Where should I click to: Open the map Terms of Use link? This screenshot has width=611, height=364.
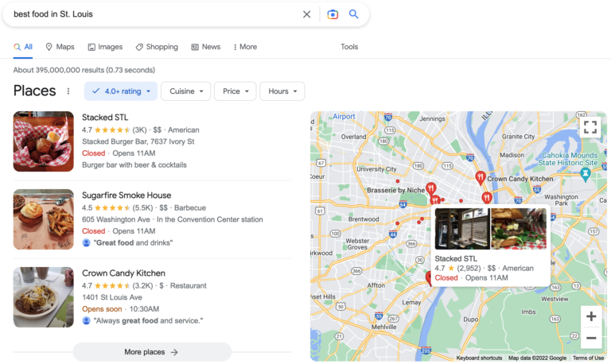point(588,358)
